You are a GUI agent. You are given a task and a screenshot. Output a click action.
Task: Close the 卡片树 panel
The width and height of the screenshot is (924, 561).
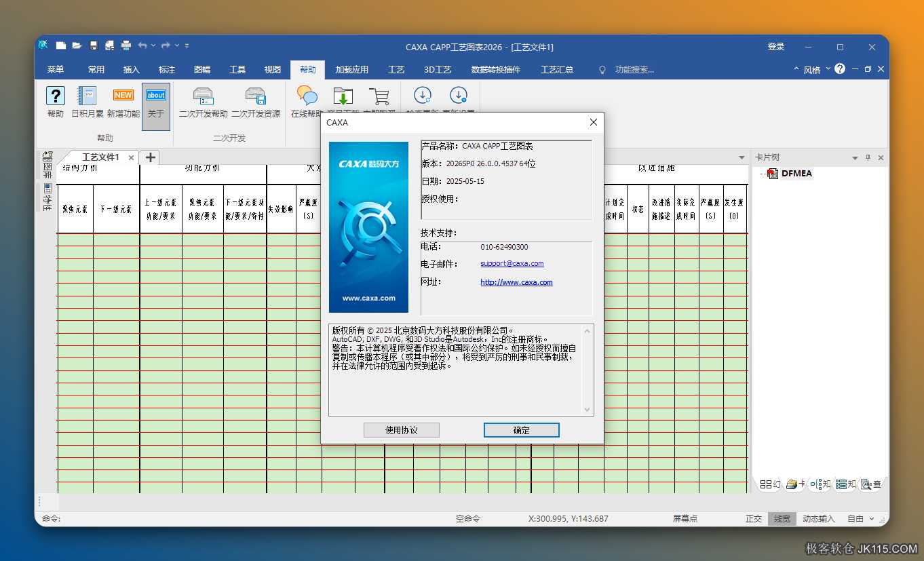(881, 157)
